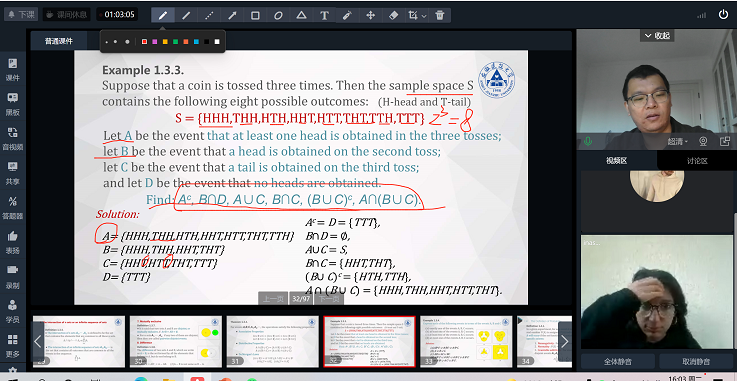Select the move tool with four arrows
The image size is (737, 381).
pyautogui.click(x=370, y=15)
